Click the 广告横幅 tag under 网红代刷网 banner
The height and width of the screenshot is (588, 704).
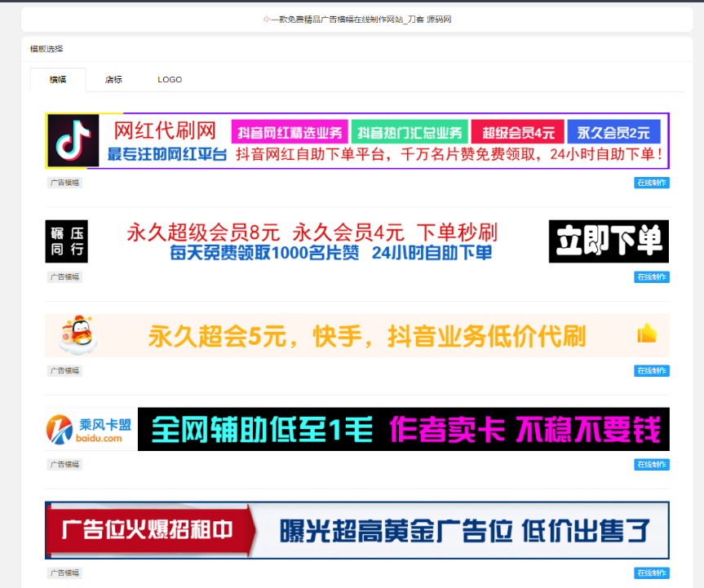[64, 183]
